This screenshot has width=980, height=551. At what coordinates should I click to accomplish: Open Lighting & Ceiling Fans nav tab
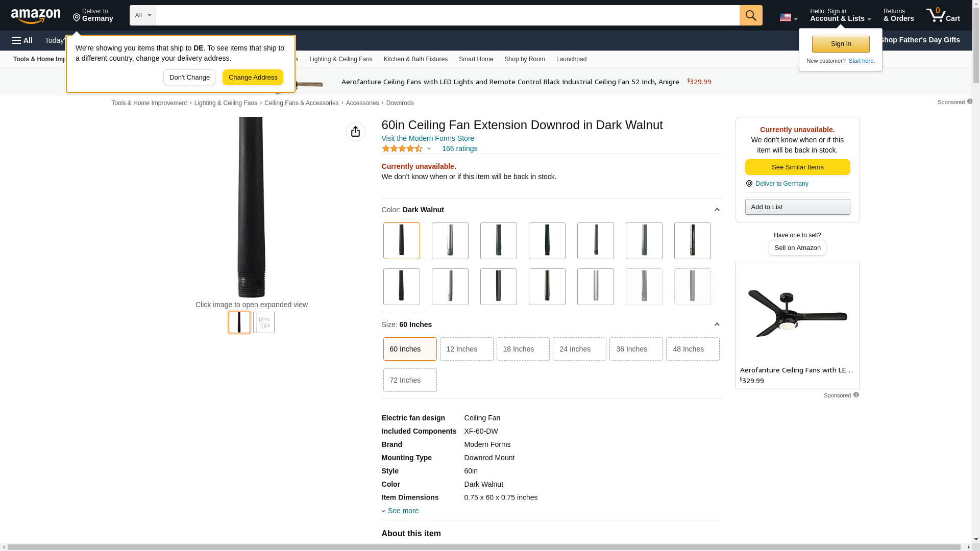click(340, 59)
